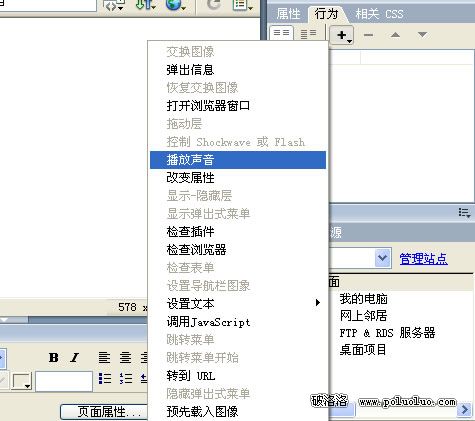Image resolution: width=475 pixels, height=421 pixels.
Task: Show all events view toggle
Action: click(308, 33)
